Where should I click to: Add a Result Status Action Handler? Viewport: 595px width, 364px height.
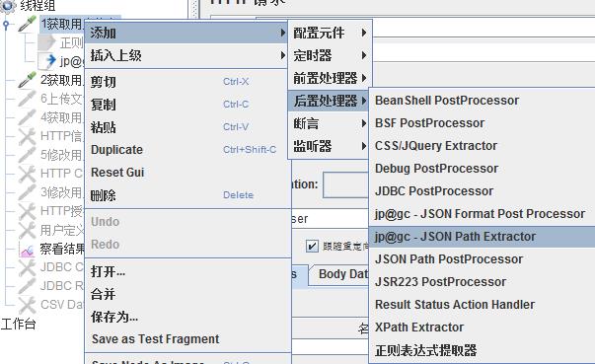(x=482, y=305)
